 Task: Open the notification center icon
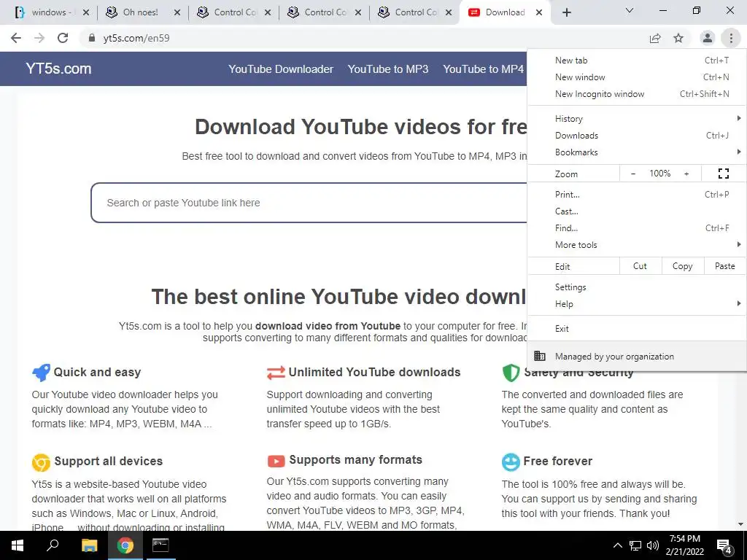724,547
